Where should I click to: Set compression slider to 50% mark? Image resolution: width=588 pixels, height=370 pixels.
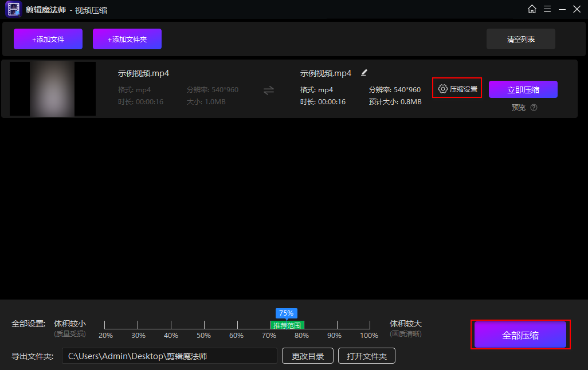point(204,325)
